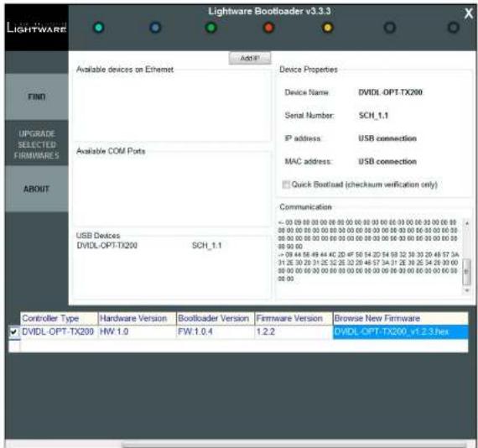478x448 pixels.
Task: Close the Lightware Bootloader window
Action: coord(468,13)
